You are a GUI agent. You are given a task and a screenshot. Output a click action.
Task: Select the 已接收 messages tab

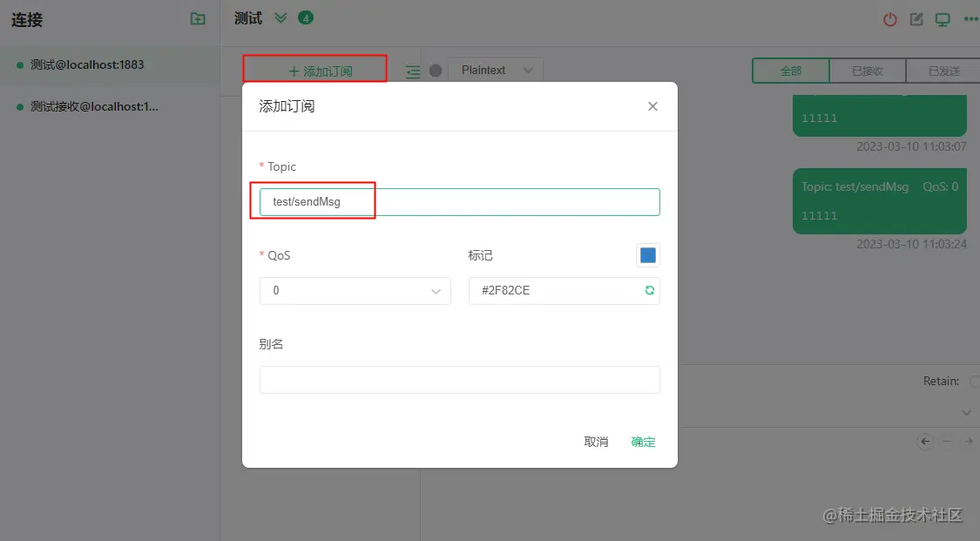pyautogui.click(x=868, y=71)
